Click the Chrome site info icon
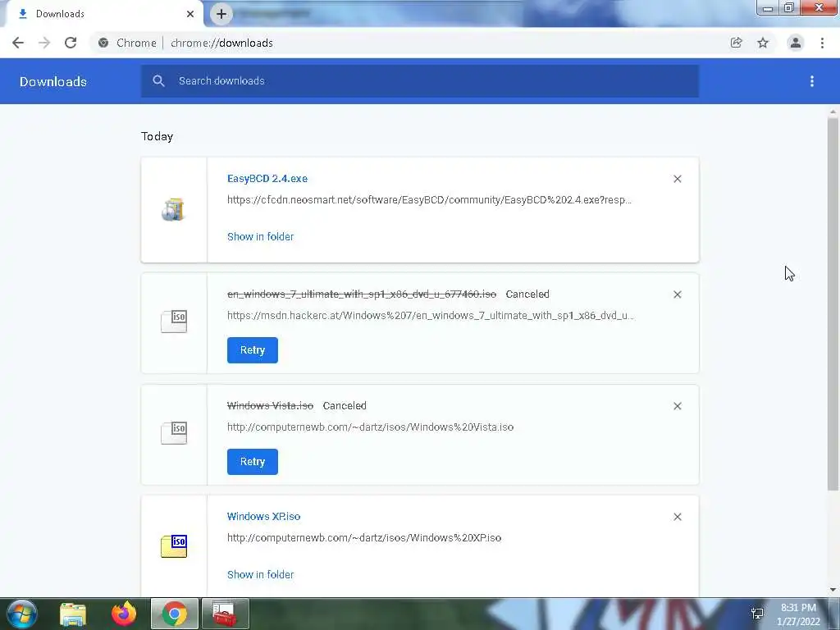Image resolution: width=840 pixels, height=630 pixels. (x=103, y=43)
